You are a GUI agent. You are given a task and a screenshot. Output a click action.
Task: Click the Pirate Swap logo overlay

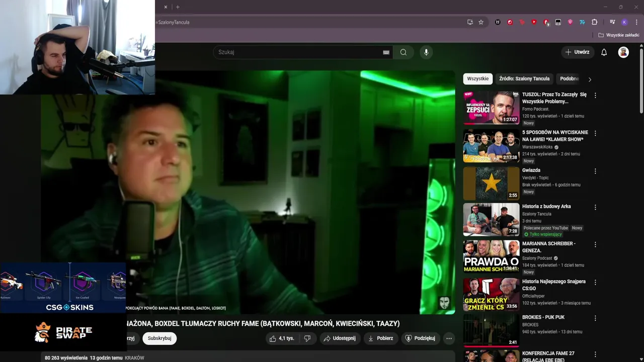63,332
